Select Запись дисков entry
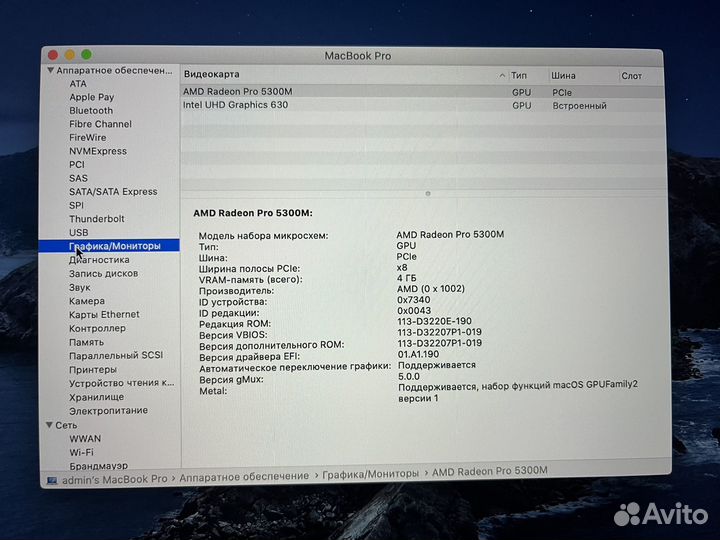 pyautogui.click(x=103, y=274)
